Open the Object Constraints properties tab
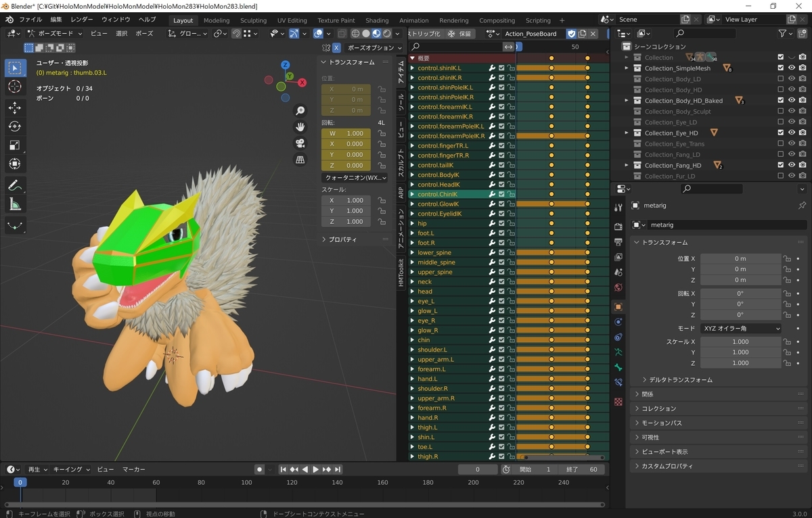 coord(618,337)
